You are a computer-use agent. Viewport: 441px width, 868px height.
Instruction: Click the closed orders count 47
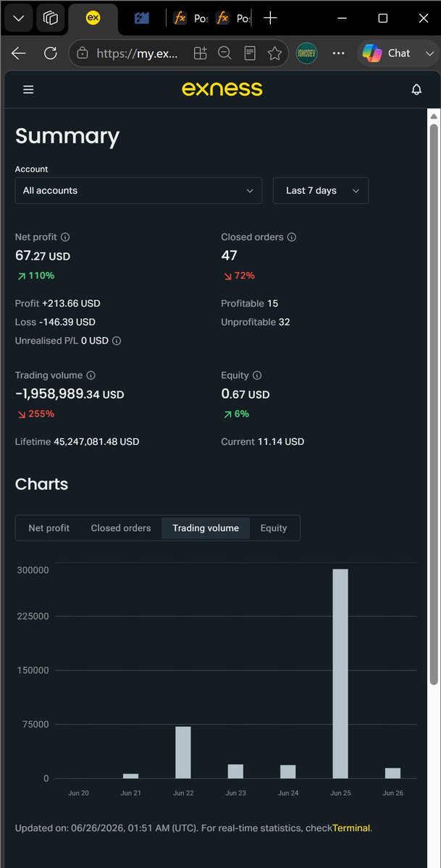coord(229,255)
